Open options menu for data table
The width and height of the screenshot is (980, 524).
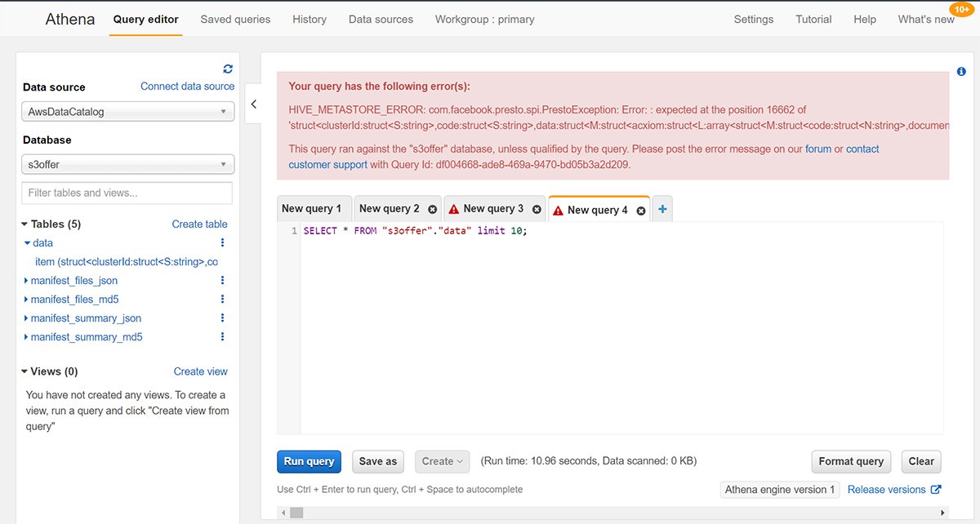(x=222, y=243)
